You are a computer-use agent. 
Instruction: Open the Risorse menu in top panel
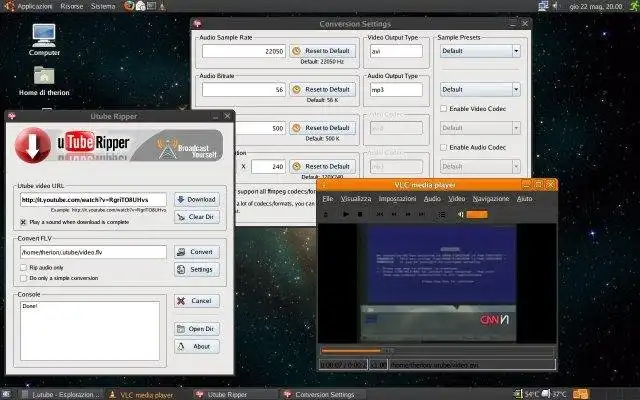click(x=71, y=6)
